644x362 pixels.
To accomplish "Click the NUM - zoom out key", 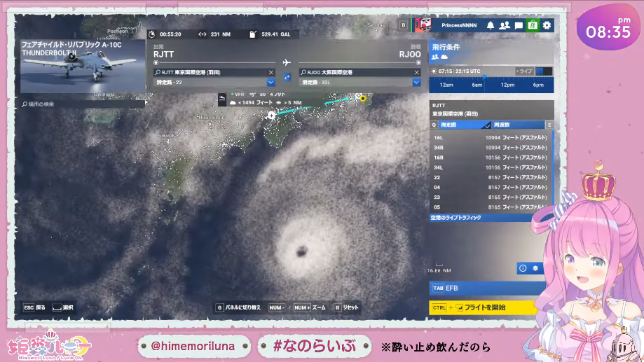I will [x=277, y=307].
